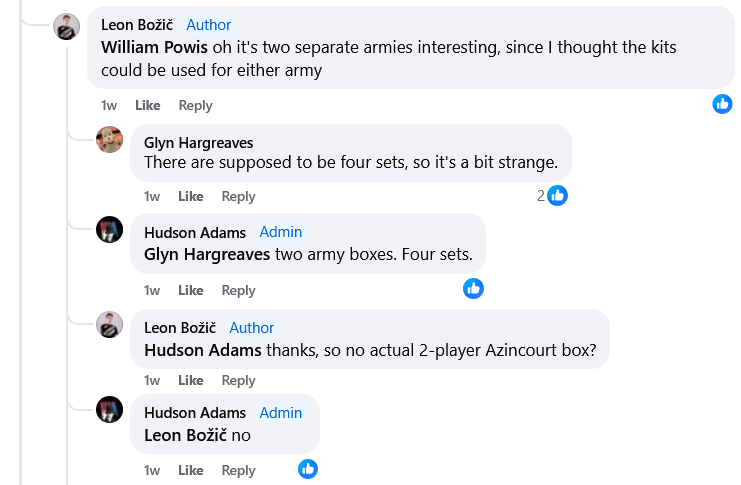Click 1w timestamp on Glyn Hargreaves' comment

(x=152, y=196)
